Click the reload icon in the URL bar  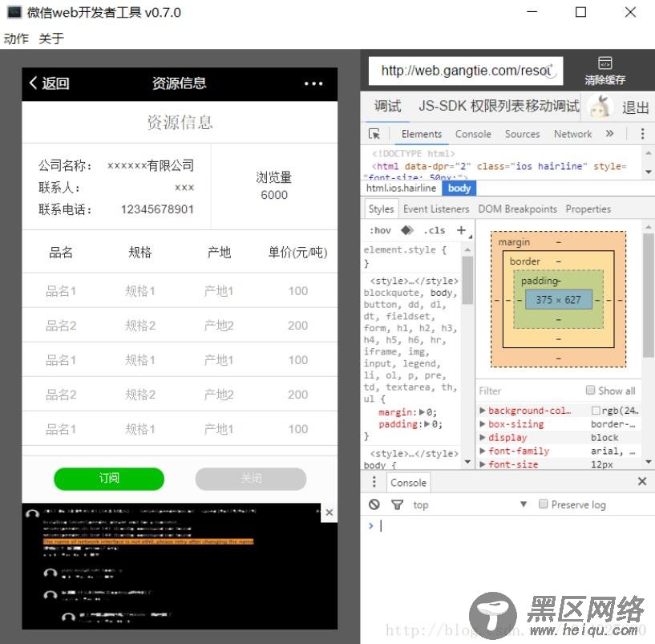click(x=551, y=71)
